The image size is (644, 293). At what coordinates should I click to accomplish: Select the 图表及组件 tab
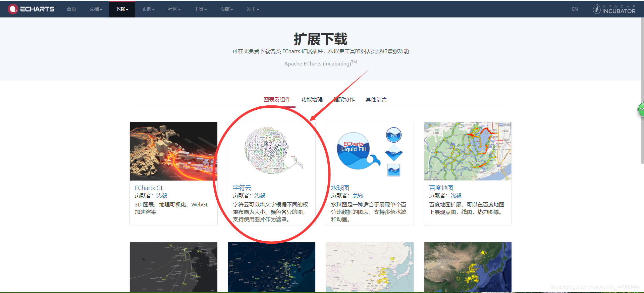(277, 100)
